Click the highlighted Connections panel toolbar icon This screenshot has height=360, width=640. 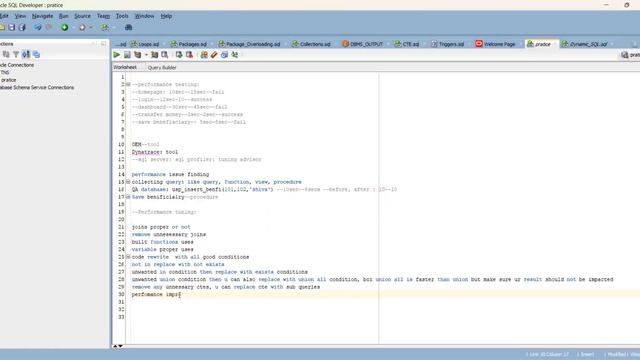[x=26, y=54]
